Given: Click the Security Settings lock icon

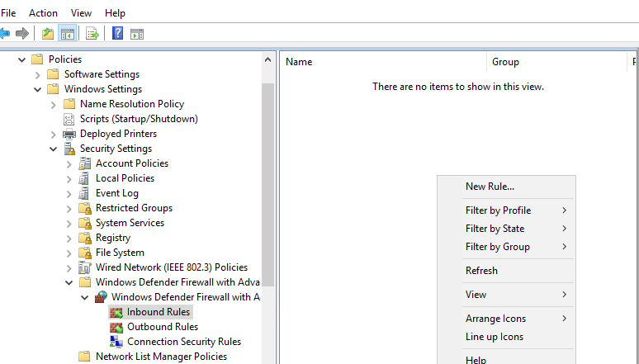Looking at the screenshot, I should (x=69, y=149).
